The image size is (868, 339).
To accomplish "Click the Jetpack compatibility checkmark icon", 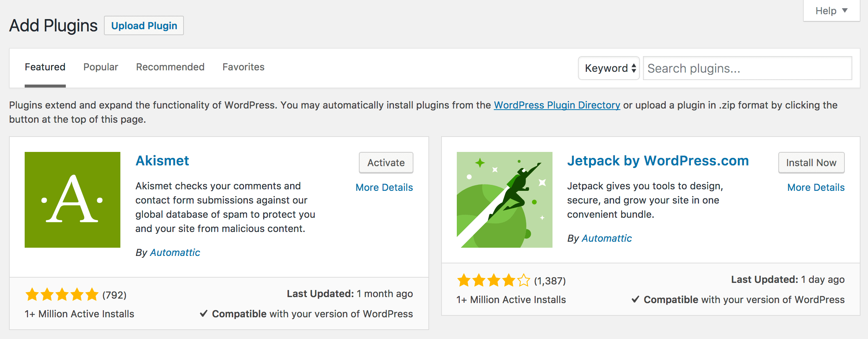I will pos(635,299).
